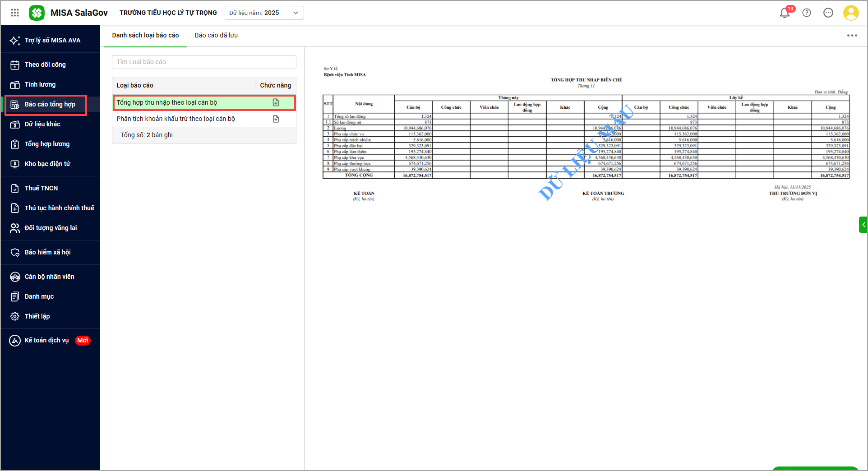Expand the green side panel arrow
Screen dimensions: 868x471
coord(863,224)
